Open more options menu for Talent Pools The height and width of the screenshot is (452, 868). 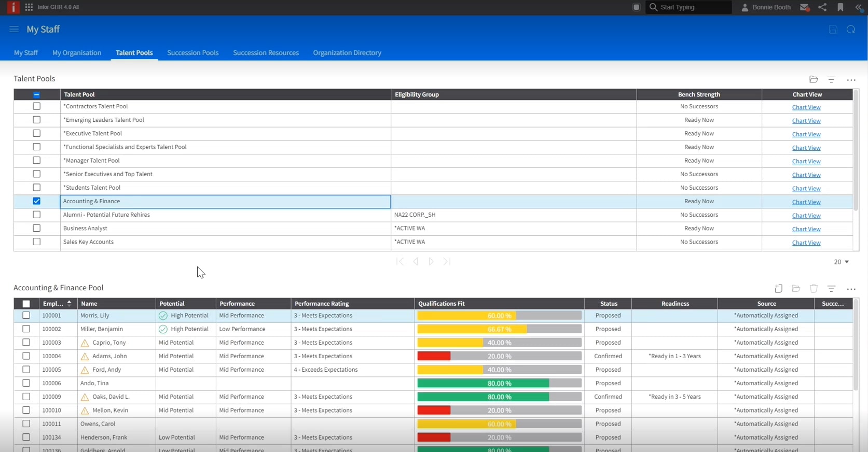click(x=851, y=80)
